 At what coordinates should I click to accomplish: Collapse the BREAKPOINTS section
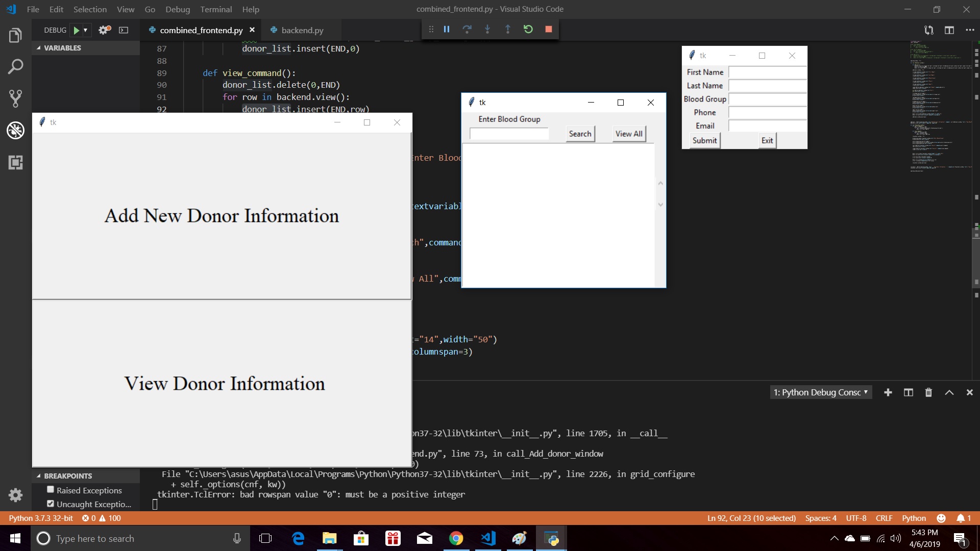(x=39, y=476)
